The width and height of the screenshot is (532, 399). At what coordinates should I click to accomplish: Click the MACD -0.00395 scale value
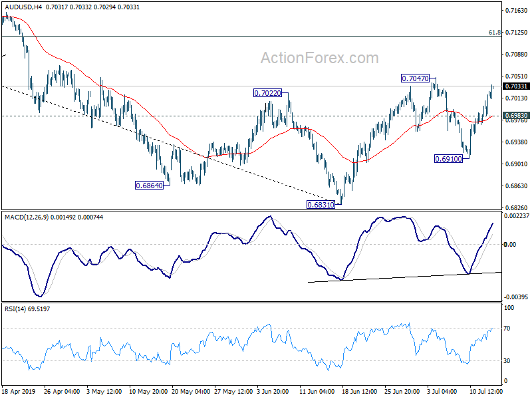(516, 297)
